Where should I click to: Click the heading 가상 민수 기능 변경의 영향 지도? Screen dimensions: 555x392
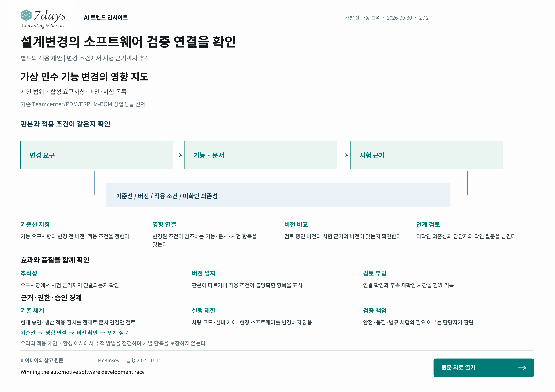point(84,77)
